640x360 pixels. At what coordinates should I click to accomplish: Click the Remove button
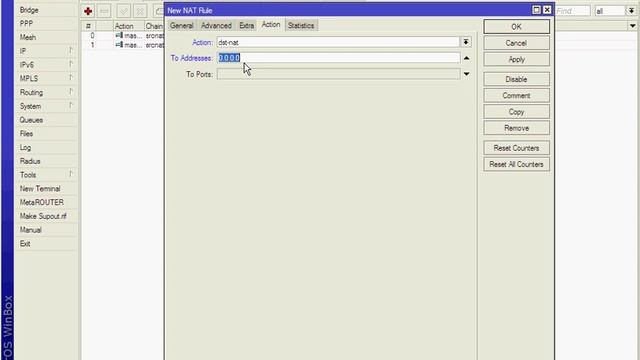point(516,128)
